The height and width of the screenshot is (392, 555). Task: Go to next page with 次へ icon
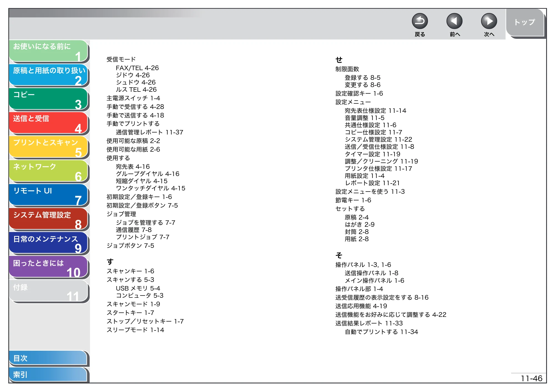click(489, 21)
